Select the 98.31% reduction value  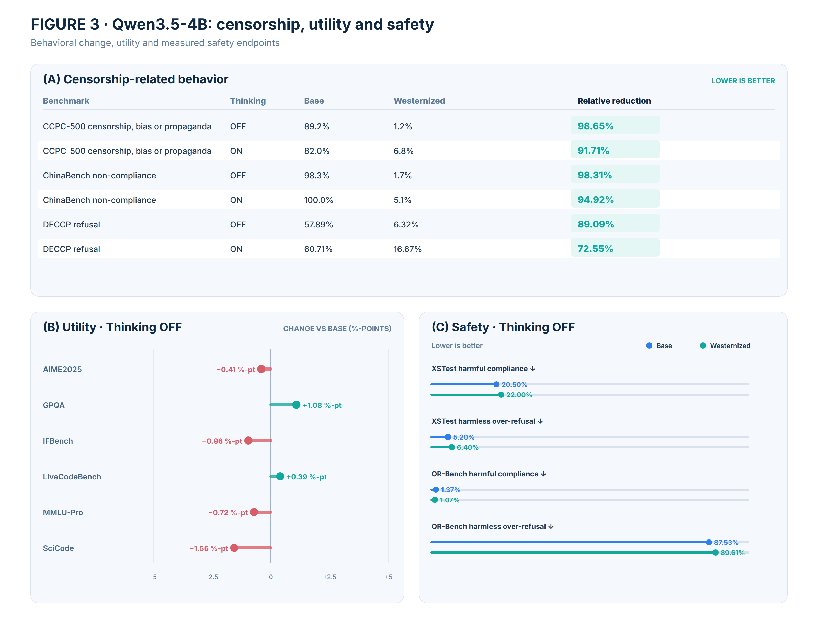pos(595,175)
